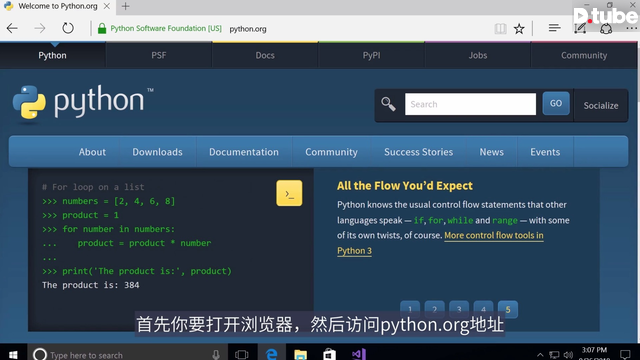
Task: Open the Documentation navigation menu
Action: (244, 152)
